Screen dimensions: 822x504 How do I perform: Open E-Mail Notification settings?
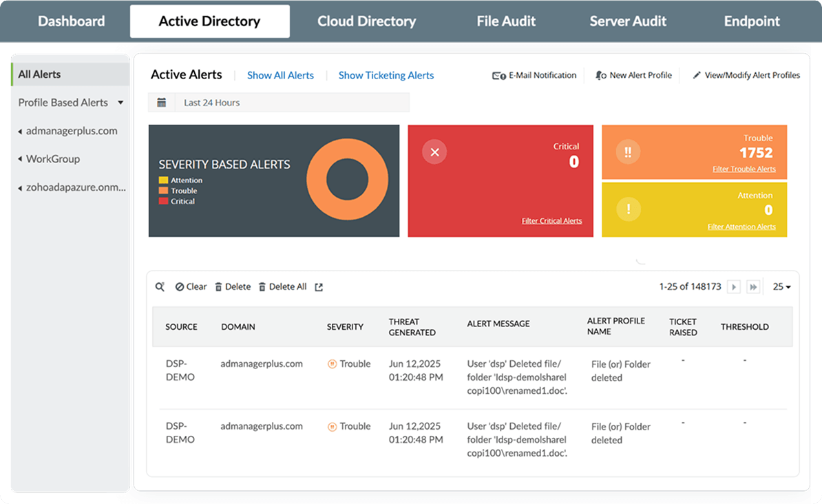[534, 75]
